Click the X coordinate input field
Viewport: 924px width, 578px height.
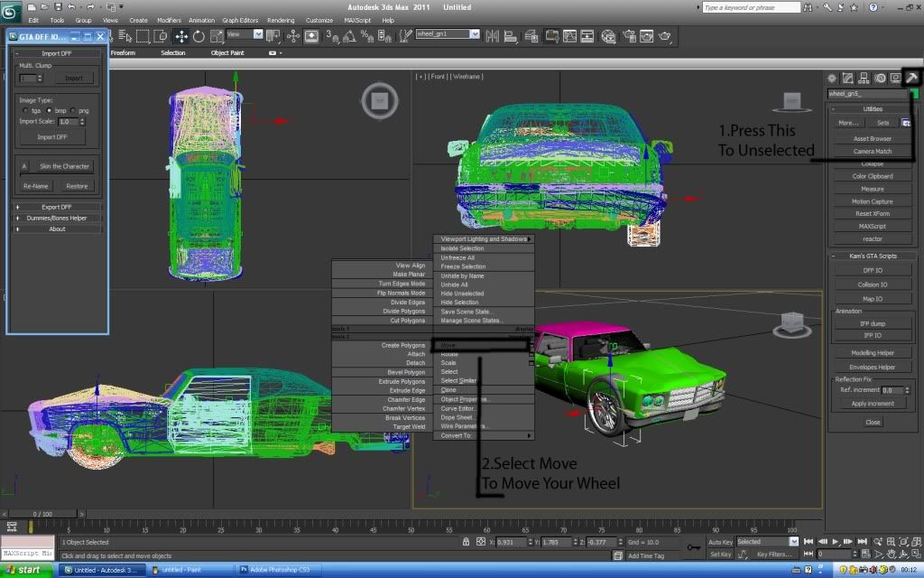click(512, 542)
